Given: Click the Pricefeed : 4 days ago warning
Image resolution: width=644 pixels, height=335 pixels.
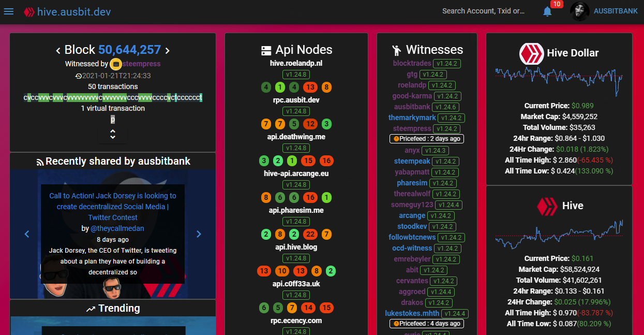Looking at the screenshot, I should (x=427, y=324).
